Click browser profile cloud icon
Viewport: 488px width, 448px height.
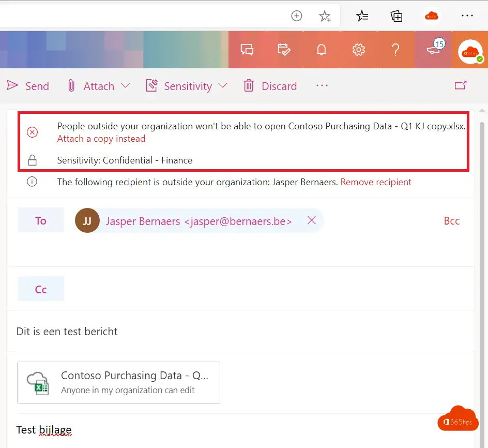point(431,16)
